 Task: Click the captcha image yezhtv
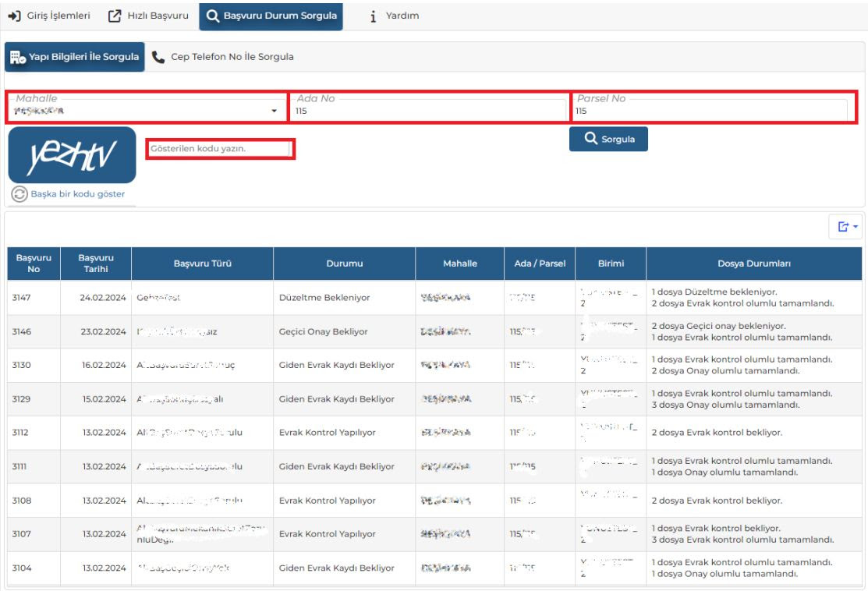point(72,155)
